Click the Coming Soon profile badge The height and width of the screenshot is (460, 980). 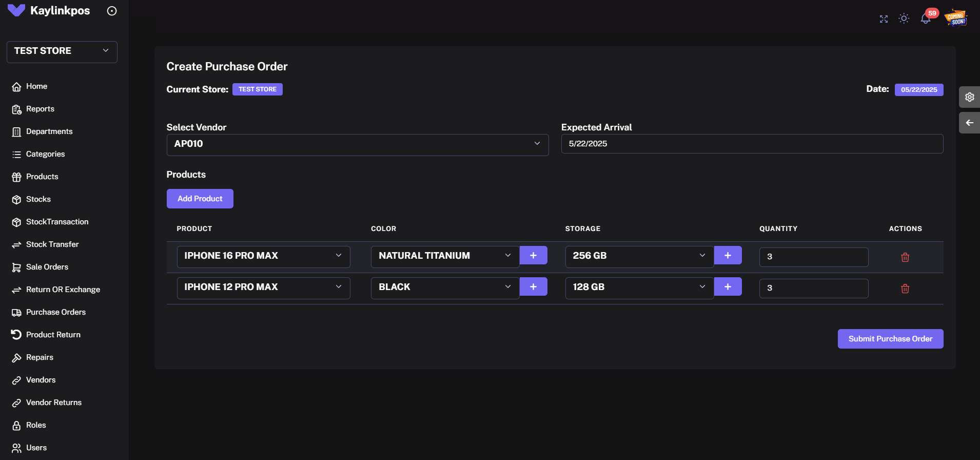[956, 18]
